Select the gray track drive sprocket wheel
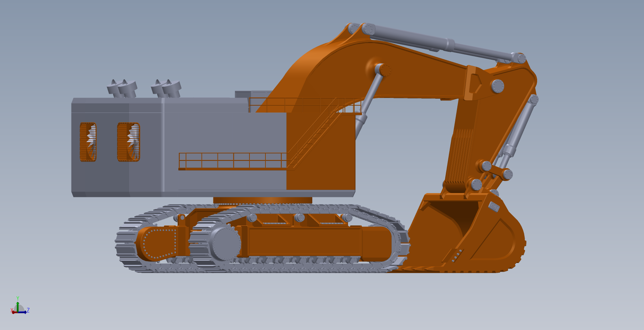The height and width of the screenshot is (330, 644). [226, 244]
